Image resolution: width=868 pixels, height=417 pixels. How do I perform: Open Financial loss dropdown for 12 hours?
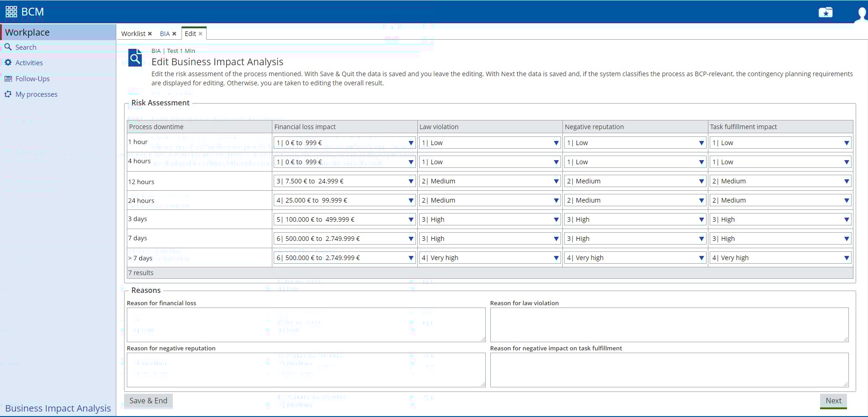click(x=344, y=181)
